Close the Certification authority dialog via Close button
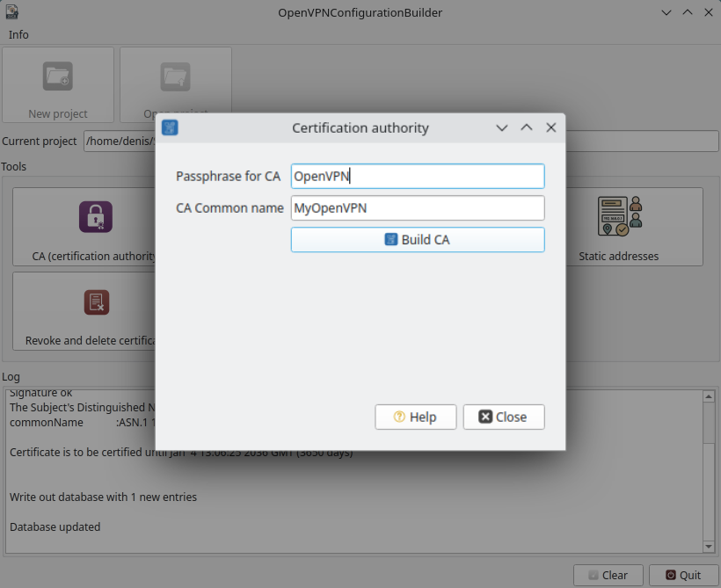This screenshot has height=588, width=721. pyautogui.click(x=503, y=417)
